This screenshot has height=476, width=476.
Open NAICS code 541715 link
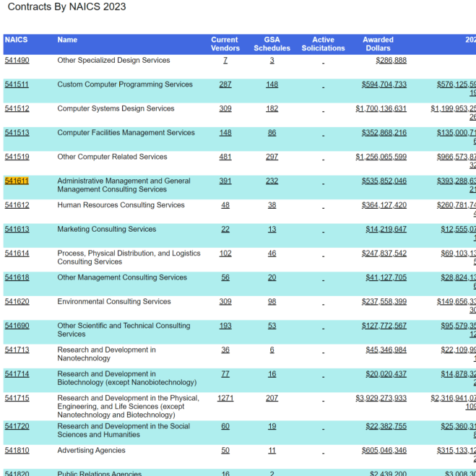point(17,398)
